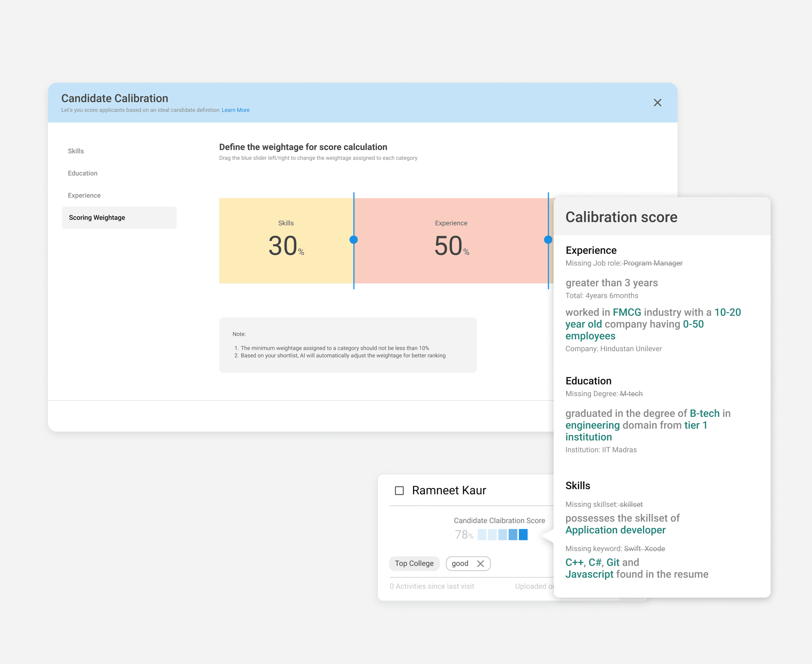Open the Learn More link
Viewport: 812px width, 664px height.
tap(235, 110)
